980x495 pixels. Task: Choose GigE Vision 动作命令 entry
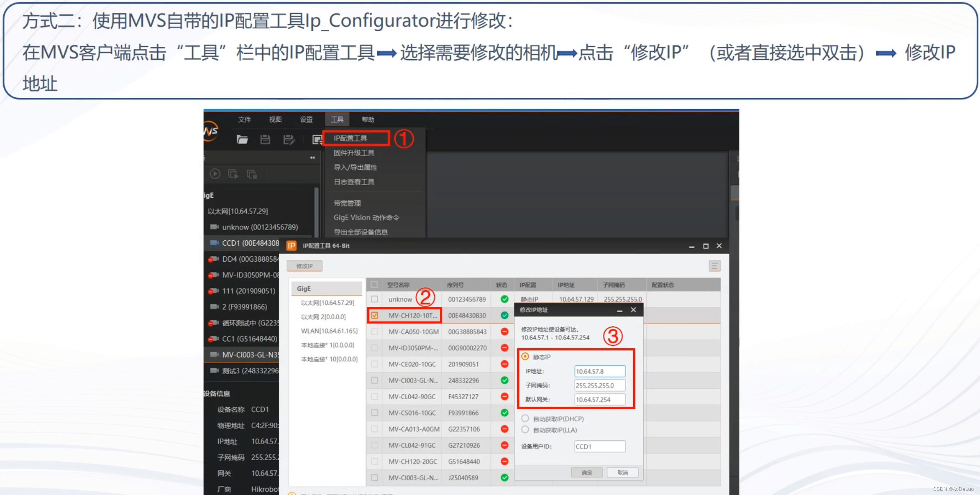pyautogui.click(x=366, y=217)
